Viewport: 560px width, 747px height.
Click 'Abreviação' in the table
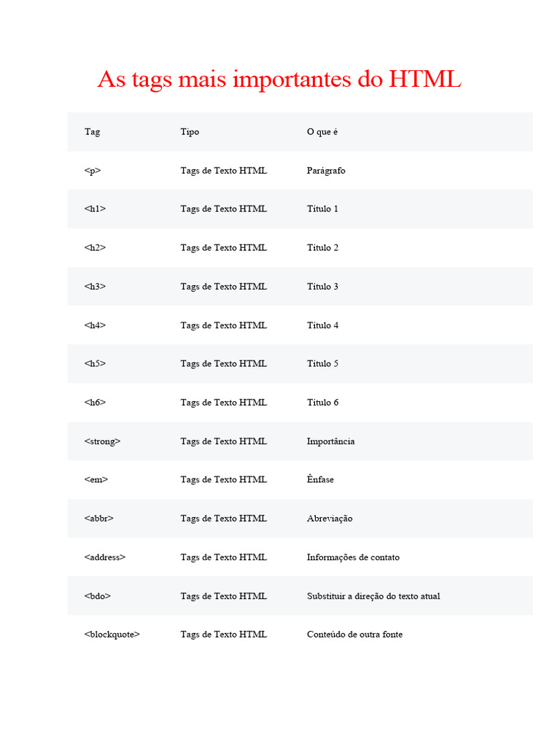[x=330, y=519]
